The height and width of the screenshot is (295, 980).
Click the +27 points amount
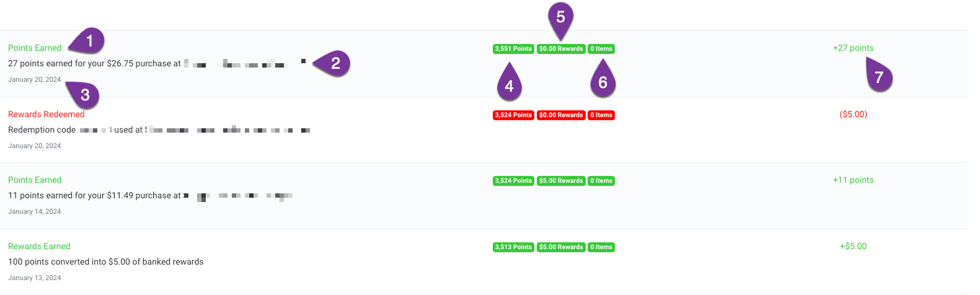coord(853,48)
